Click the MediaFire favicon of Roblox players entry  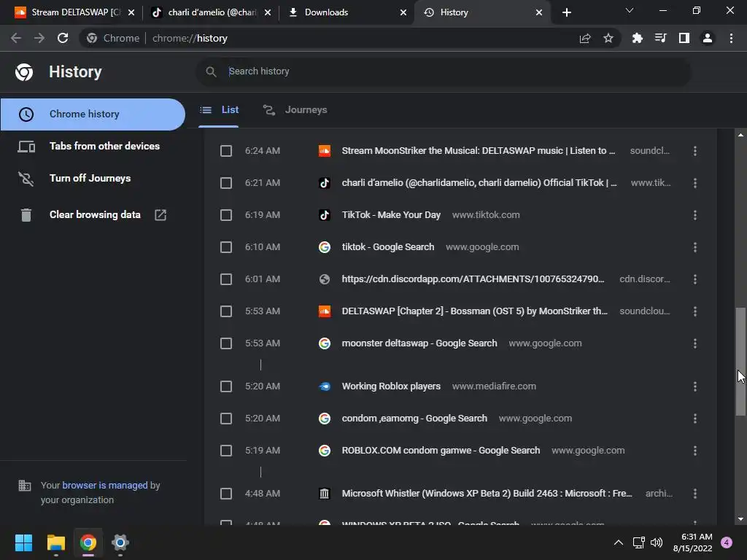tap(325, 386)
